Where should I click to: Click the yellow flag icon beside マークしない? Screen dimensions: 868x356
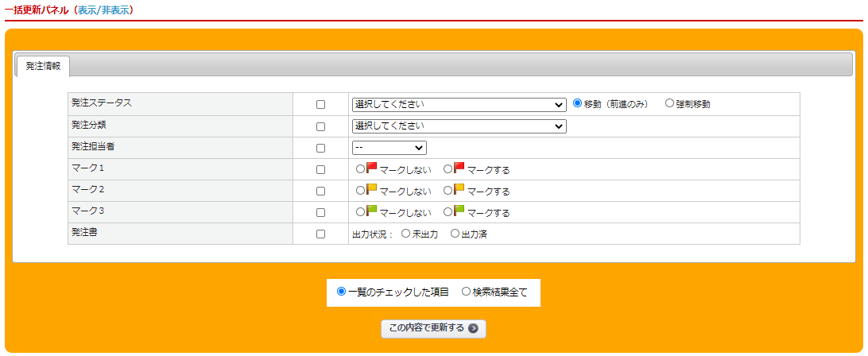(371, 189)
